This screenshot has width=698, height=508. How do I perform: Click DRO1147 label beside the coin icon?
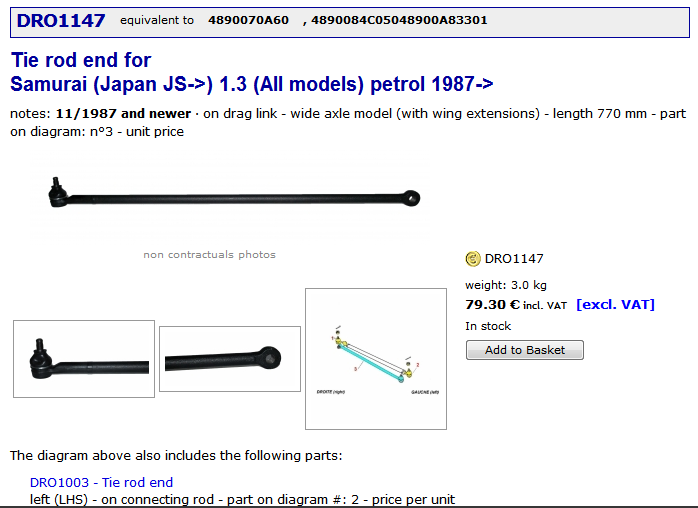(x=514, y=259)
